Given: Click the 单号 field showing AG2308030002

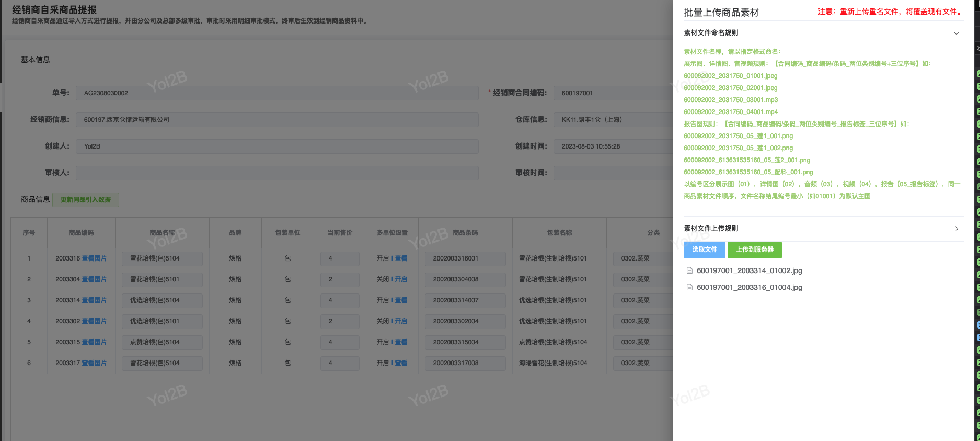Looking at the screenshot, I should tap(277, 93).
